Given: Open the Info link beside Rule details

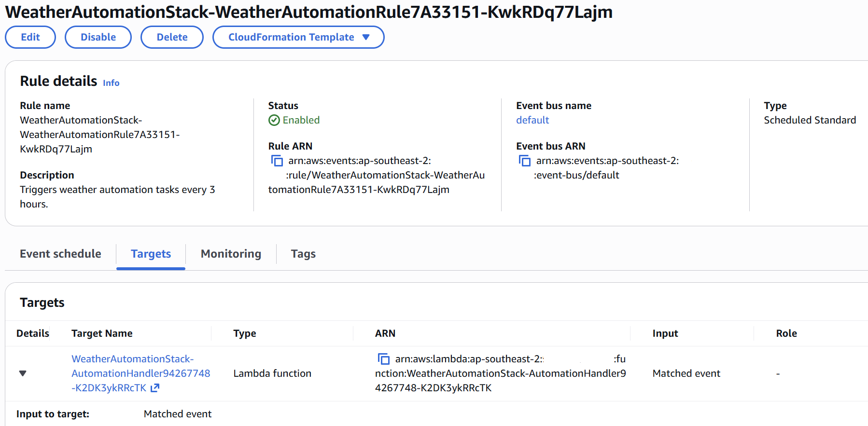Looking at the screenshot, I should click(x=111, y=83).
